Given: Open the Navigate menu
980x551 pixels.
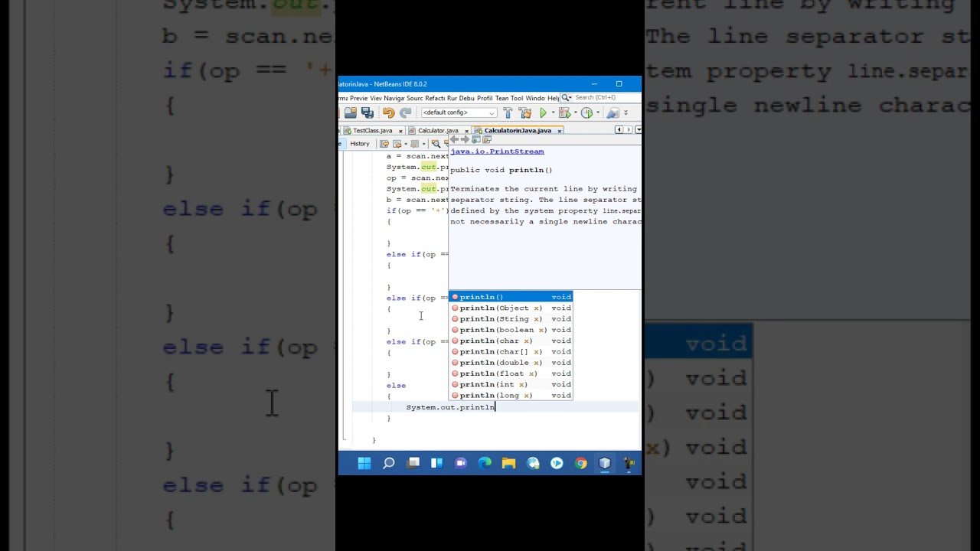Looking at the screenshot, I should click(394, 98).
